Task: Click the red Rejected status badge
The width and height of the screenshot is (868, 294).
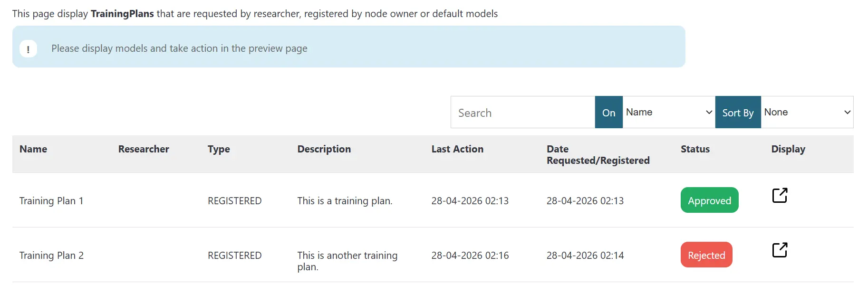Action: click(706, 255)
